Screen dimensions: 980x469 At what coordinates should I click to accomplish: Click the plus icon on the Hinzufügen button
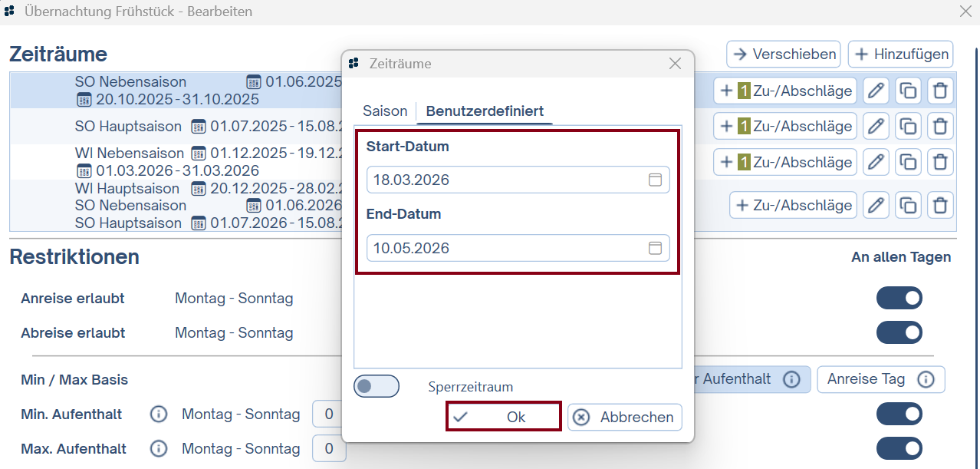pyautogui.click(x=860, y=54)
